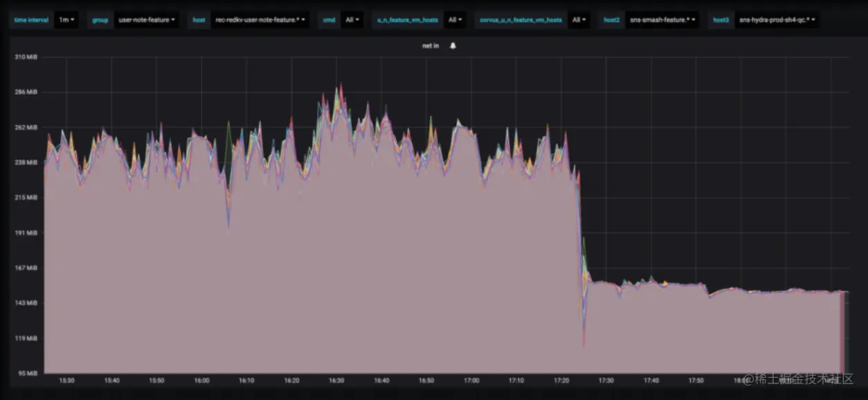The width and height of the screenshot is (868, 400).
Task: Click the 16:50 time axis label
Action: coord(426,381)
